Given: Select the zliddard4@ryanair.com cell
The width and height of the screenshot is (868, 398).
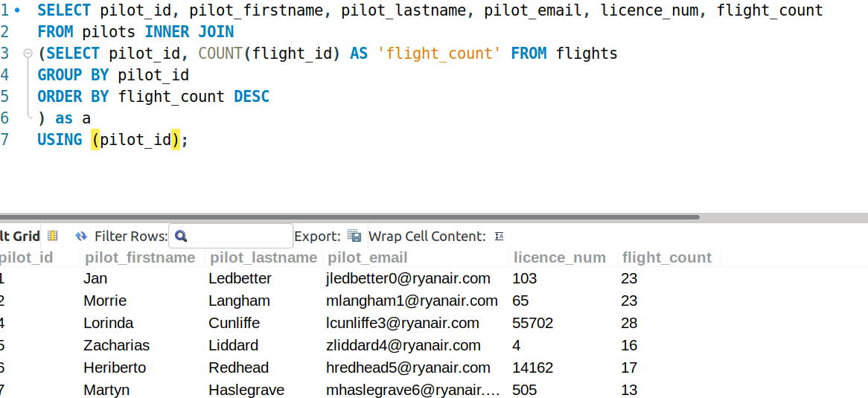Looking at the screenshot, I should [403, 345].
